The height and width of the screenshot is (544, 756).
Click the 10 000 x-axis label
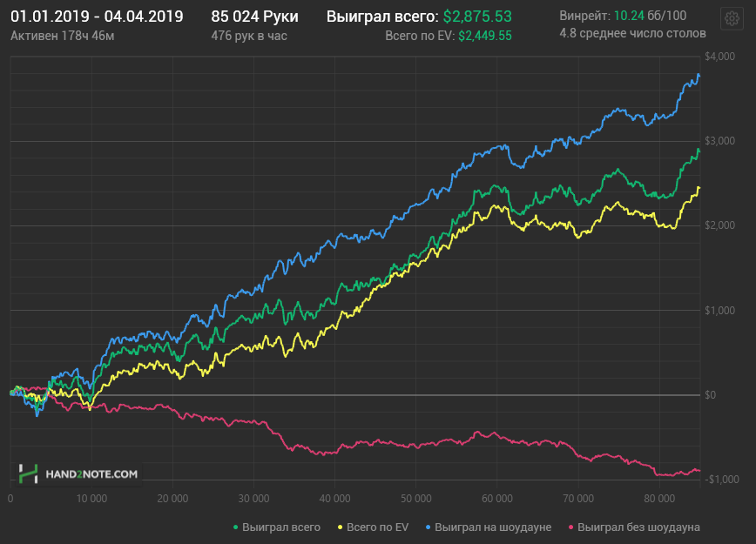pos(91,498)
